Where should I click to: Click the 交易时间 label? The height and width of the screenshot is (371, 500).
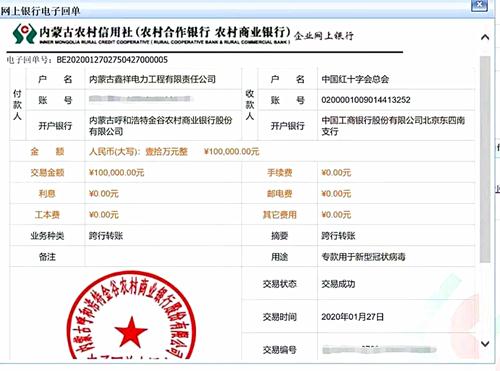(279, 317)
